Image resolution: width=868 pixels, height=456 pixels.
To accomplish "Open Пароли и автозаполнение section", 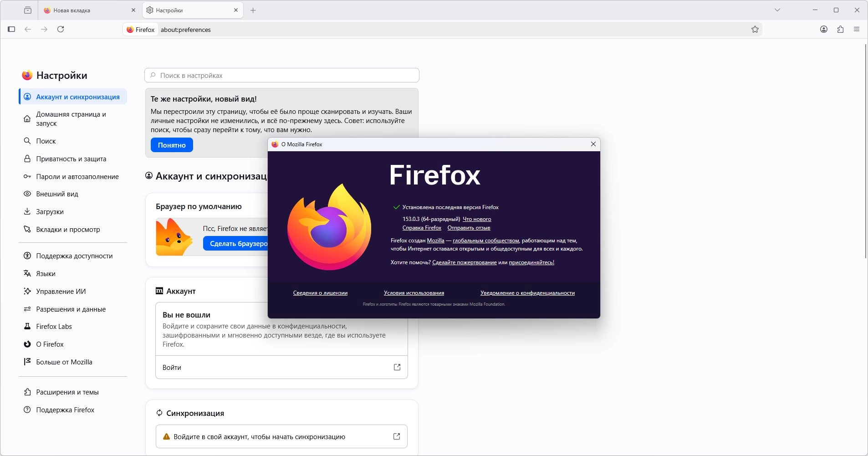I will 73,177.
